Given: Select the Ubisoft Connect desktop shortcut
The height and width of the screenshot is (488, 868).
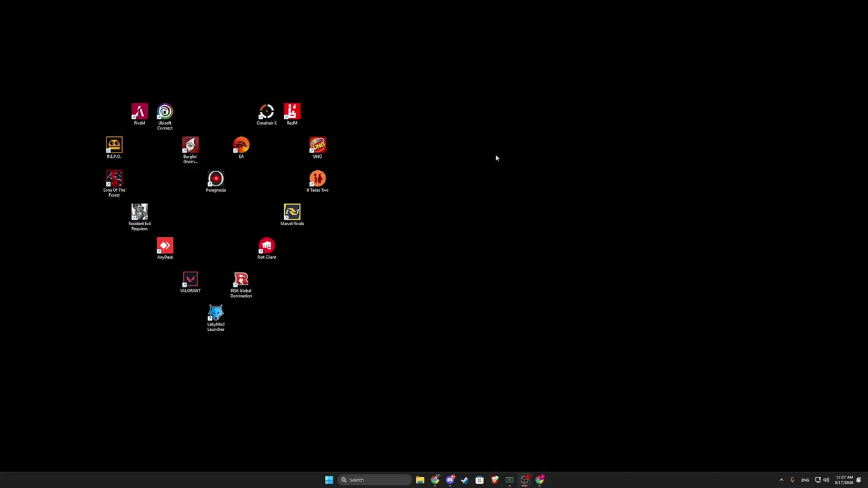Looking at the screenshot, I should click(x=165, y=117).
